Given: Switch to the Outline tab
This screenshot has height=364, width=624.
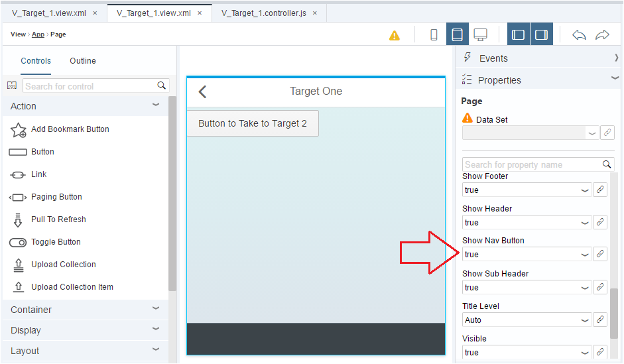Looking at the screenshot, I should [83, 61].
